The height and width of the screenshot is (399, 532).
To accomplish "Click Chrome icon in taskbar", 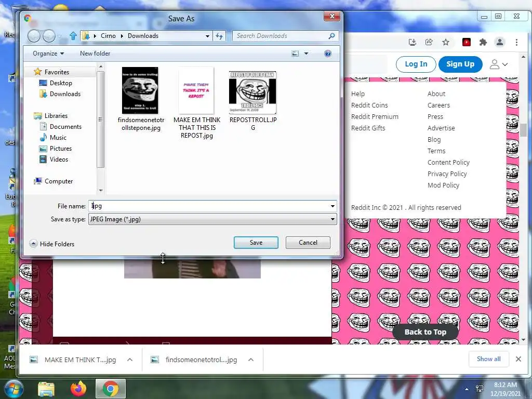I will pos(111,389).
